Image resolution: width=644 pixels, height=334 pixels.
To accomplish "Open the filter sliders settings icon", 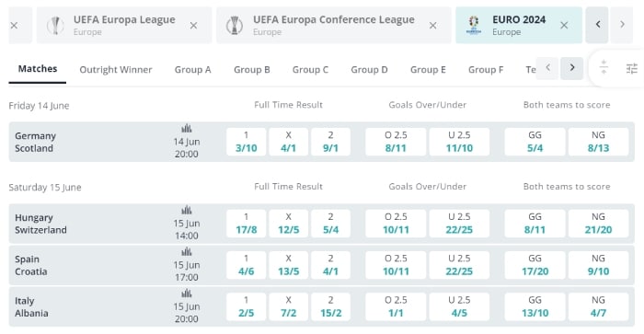I will 632,69.
